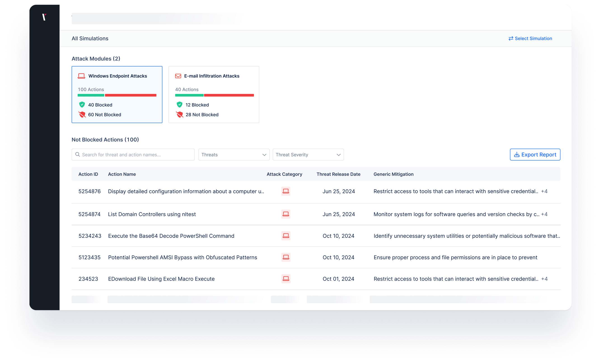Click the magnifier icon in the search bar
Screen dimensions: 601x364
pos(77,155)
